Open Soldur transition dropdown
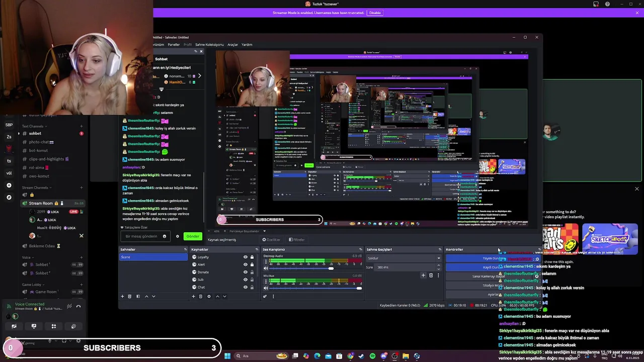Viewport: 644px width, 362px height. click(x=404, y=258)
